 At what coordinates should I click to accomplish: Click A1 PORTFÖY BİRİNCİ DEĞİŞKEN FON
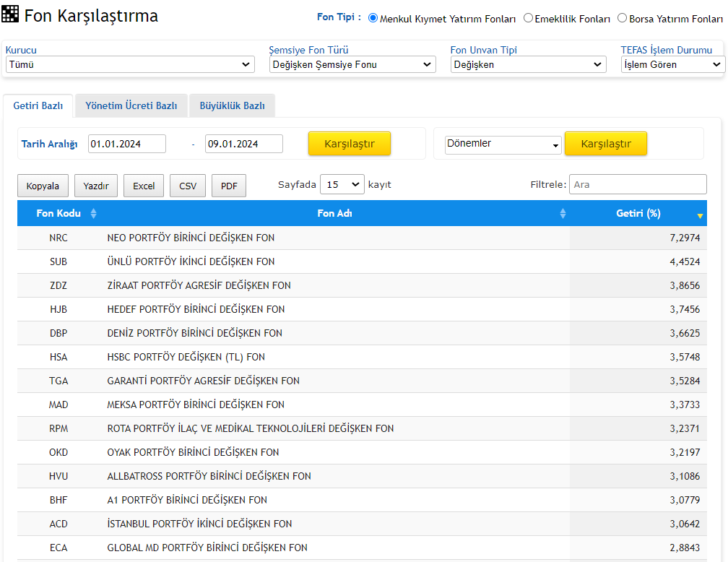click(x=187, y=500)
